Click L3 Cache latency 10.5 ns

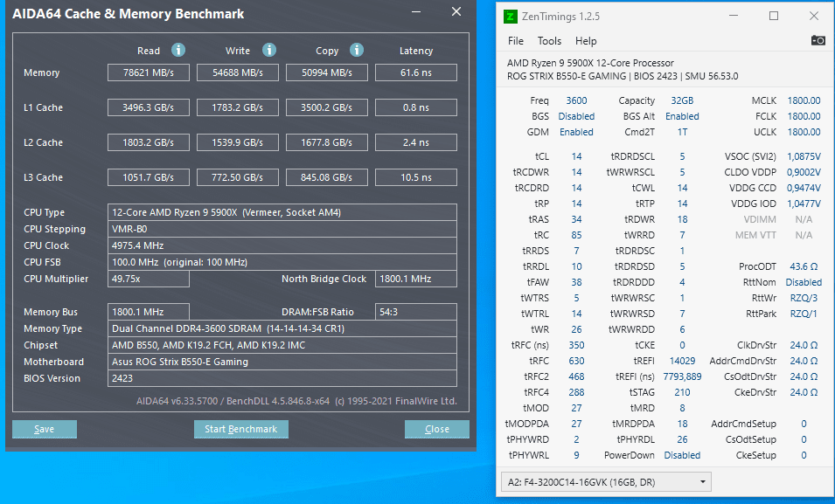pyautogui.click(x=416, y=177)
